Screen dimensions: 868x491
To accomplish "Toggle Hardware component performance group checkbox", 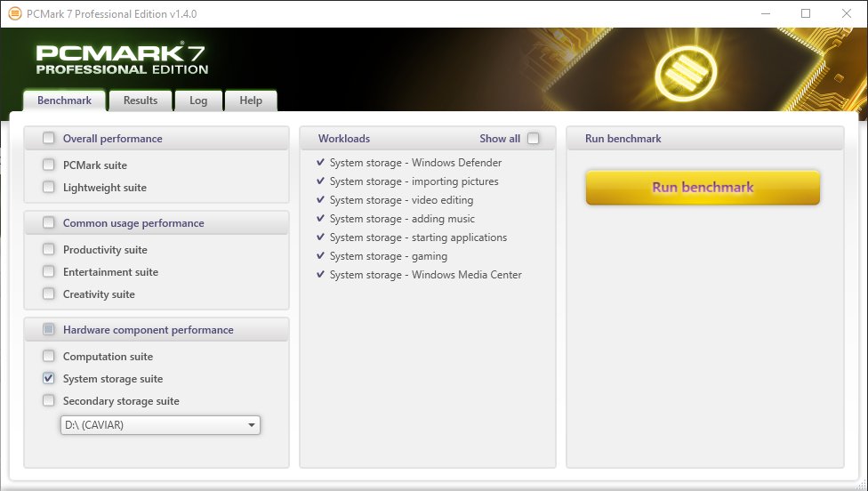I will (x=49, y=329).
